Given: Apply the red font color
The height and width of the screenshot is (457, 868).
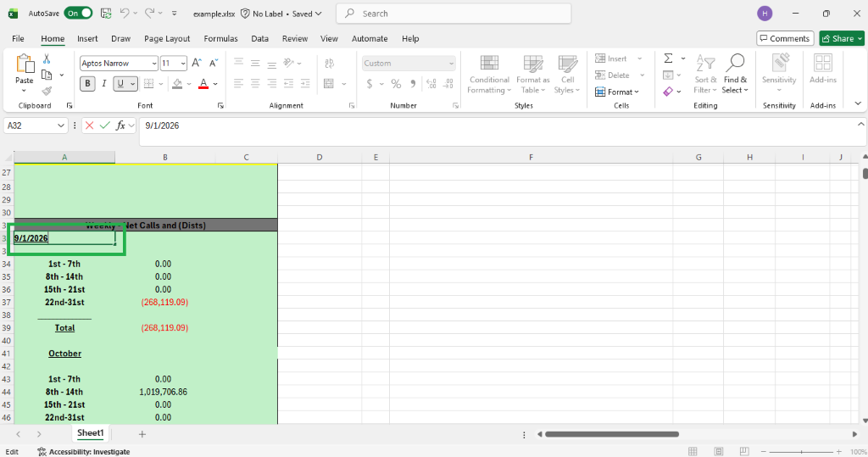Looking at the screenshot, I should tap(203, 84).
